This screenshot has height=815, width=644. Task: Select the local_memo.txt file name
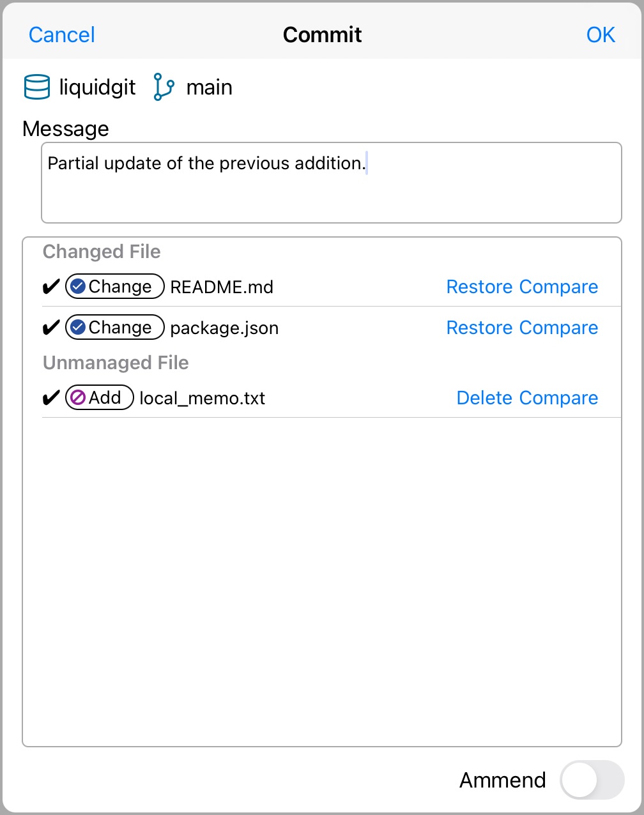[202, 399]
